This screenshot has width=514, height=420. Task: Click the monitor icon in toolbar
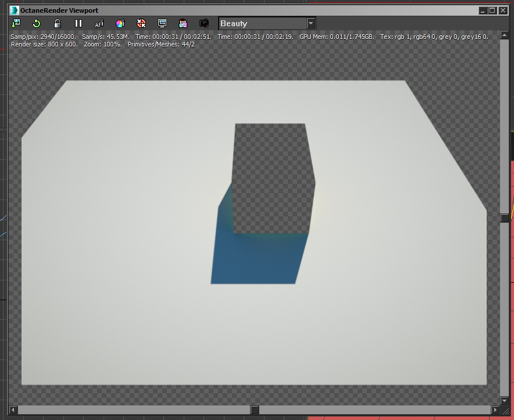click(x=162, y=23)
